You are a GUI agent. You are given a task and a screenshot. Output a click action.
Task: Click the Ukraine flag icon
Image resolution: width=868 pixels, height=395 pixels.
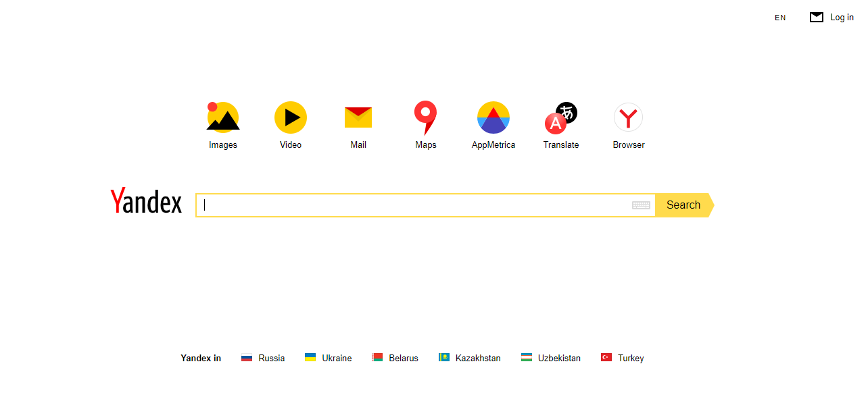click(310, 358)
